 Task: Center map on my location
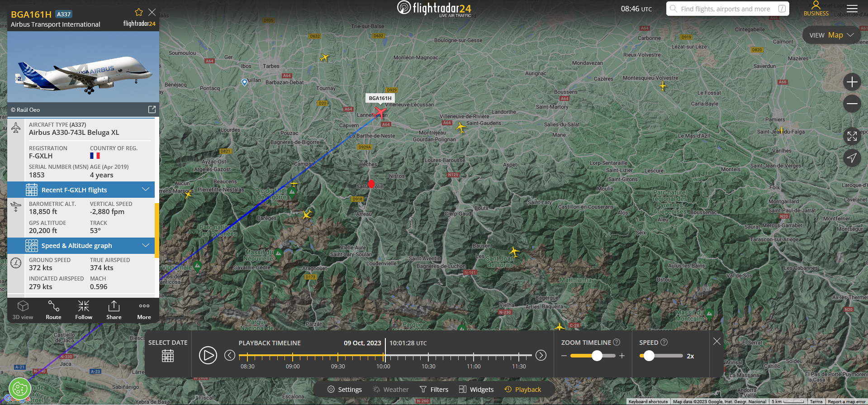pos(852,157)
